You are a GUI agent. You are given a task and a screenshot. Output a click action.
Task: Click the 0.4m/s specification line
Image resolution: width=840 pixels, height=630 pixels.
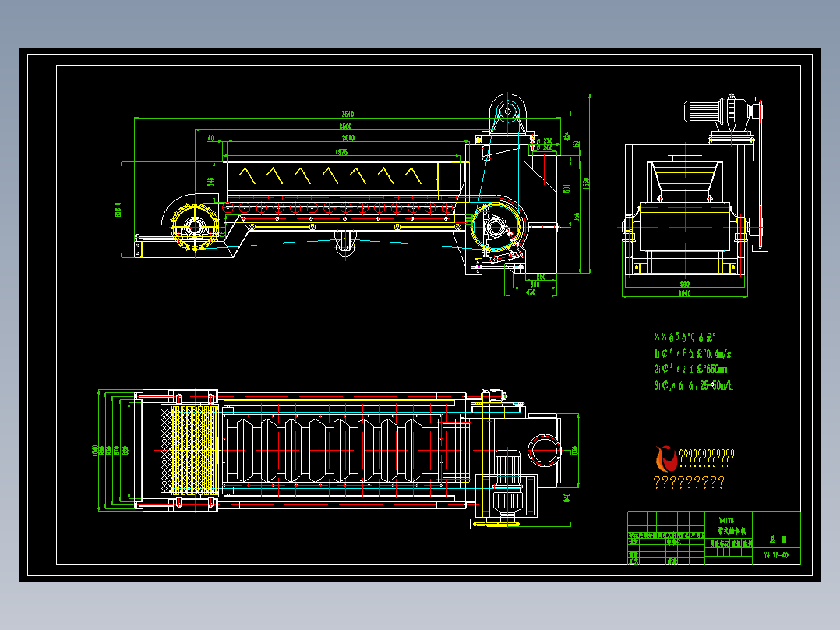pyautogui.click(x=692, y=354)
